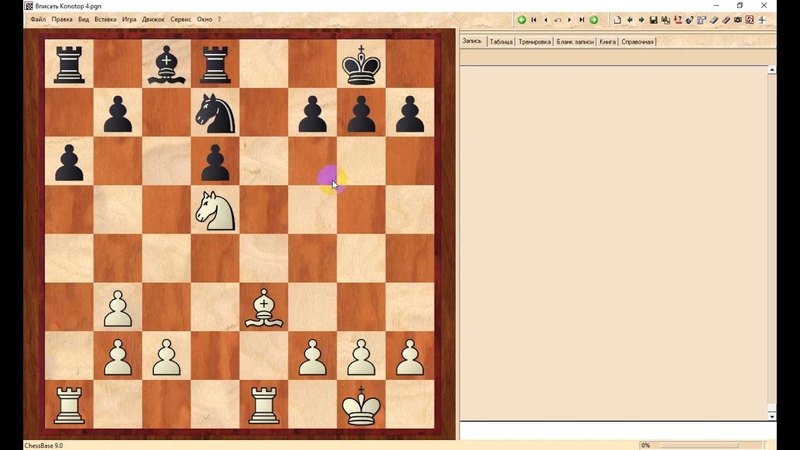
Task: Open the Сервис menu
Action: click(181, 19)
